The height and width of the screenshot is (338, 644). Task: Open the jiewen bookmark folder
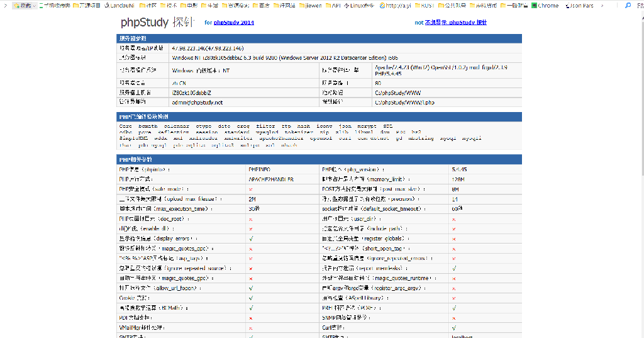click(x=311, y=5)
